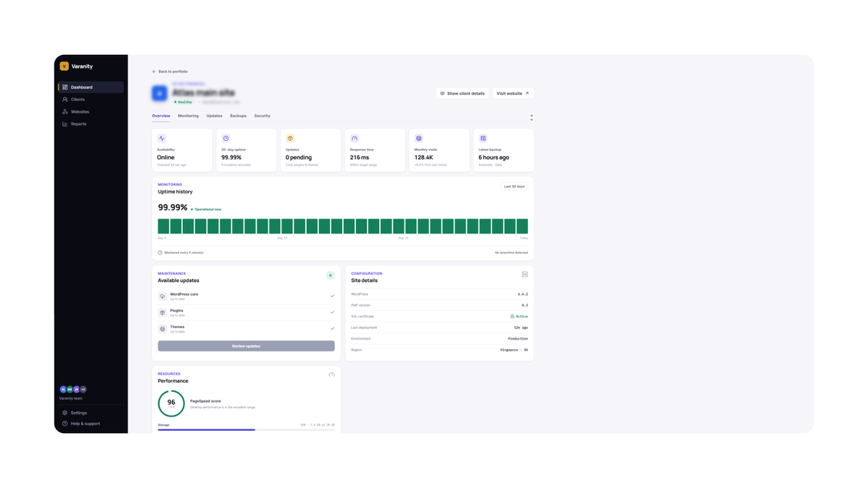The height and width of the screenshot is (488, 868).
Task: Click the '216 ms' response time value
Action: click(359, 158)
